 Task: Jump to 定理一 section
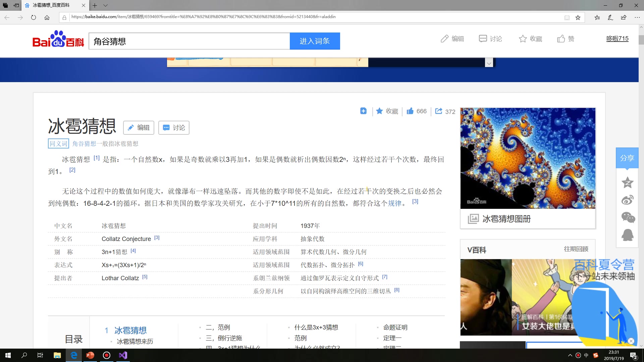pyautogui.click(x=392, y=338)
